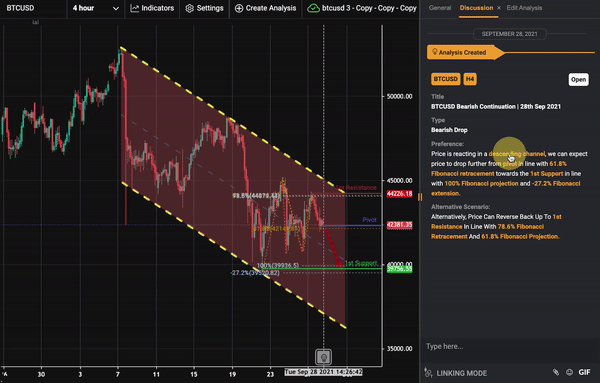600x383 pixels.
Task: Select the BTCUSD symbol field
Action: click(x=33, y=8)
